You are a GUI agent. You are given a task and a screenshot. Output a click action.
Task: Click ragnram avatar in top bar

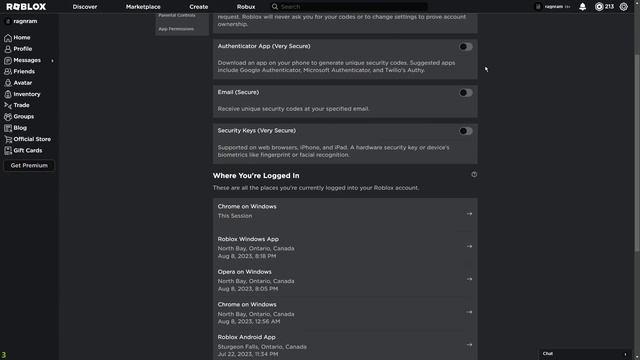pyautogui.click(x=538, y=7)
